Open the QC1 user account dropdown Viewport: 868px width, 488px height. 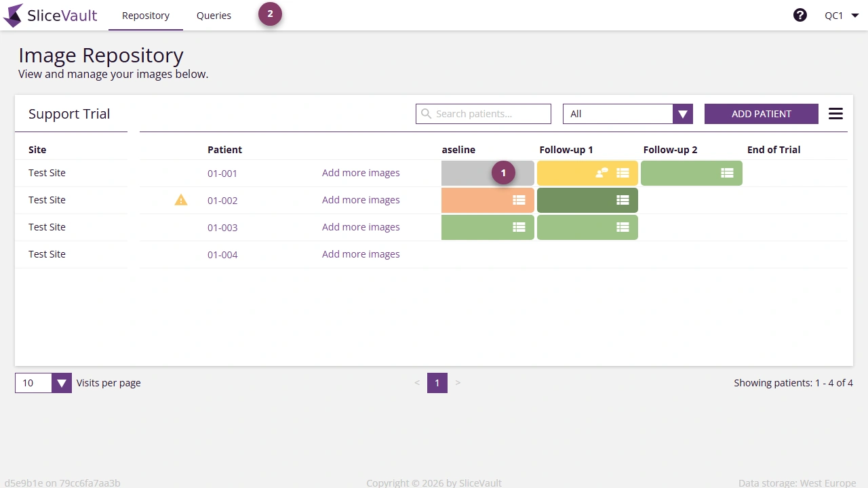pos(841,14)
